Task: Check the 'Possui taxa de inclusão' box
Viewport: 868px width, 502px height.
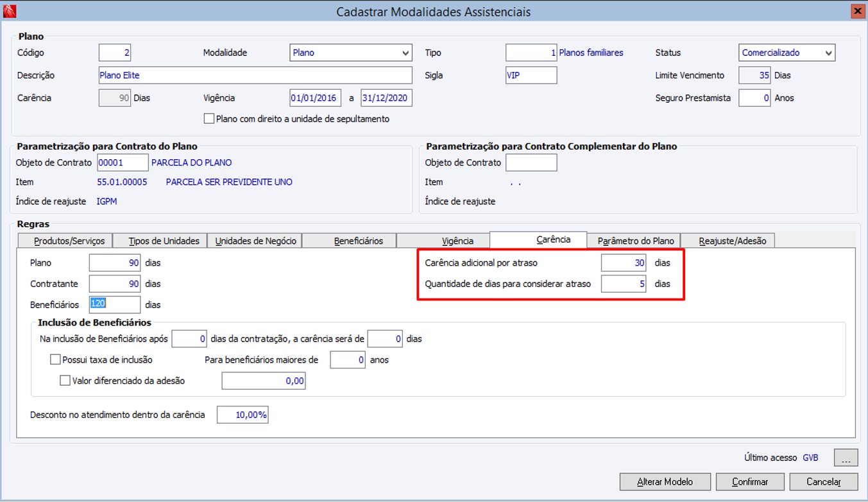Action: (x=55, y=359)
